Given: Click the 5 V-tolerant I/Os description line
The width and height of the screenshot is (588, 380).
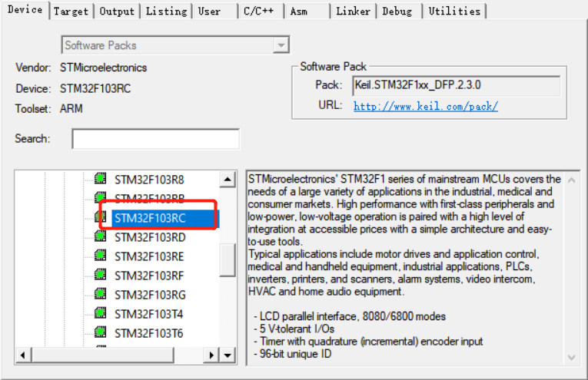Looking at the screenshot, I should coord(294,329).
